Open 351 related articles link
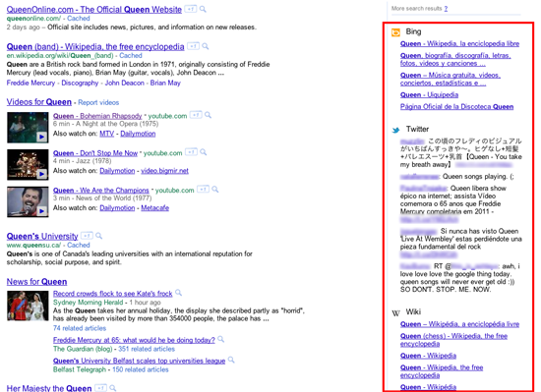Viewport: 541px width, 392px height. [147, 349]
